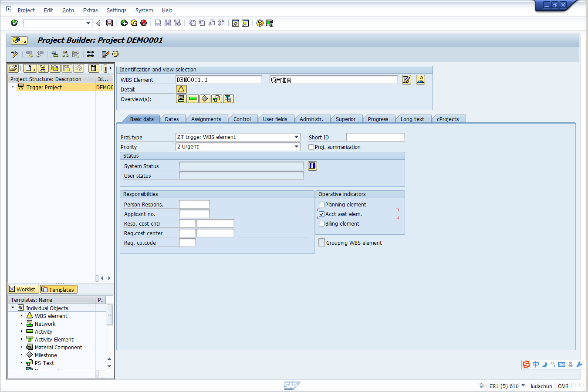588x392 pixels.
Task: Click the mass change calculator icon
Action: [105, 54]
